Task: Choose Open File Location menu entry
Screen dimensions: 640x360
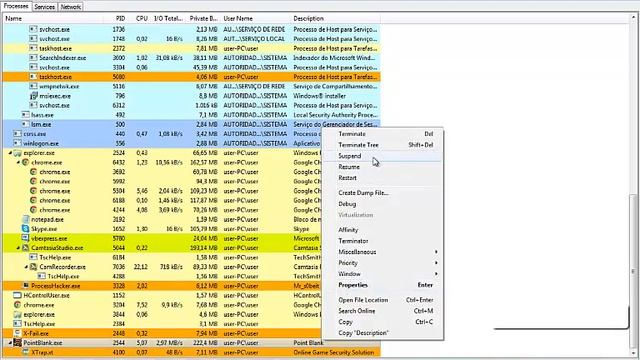Action: [x=382, y=300]
